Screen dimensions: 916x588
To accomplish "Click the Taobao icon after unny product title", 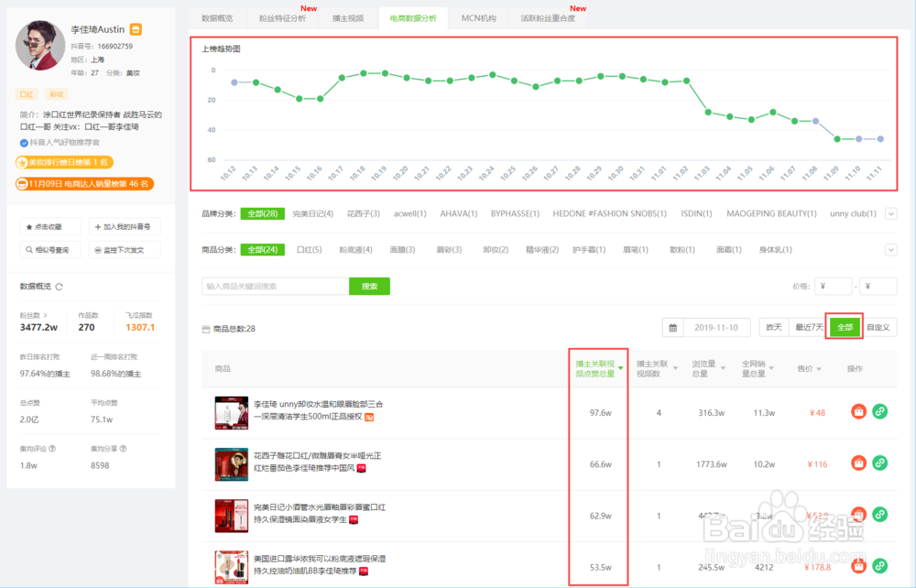I will pos(369,417).
